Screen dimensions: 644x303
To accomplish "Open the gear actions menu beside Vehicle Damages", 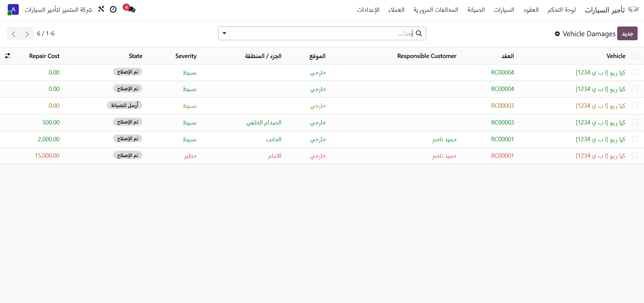I will click(557, 34).
